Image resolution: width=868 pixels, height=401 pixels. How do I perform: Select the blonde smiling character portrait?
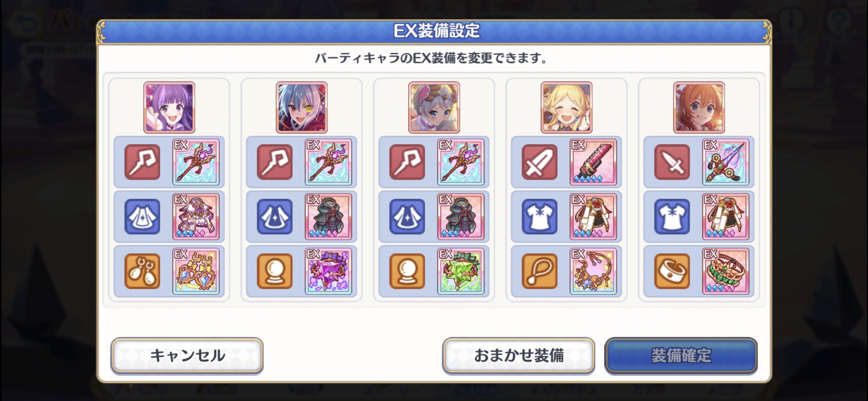(x=566, y=108)
